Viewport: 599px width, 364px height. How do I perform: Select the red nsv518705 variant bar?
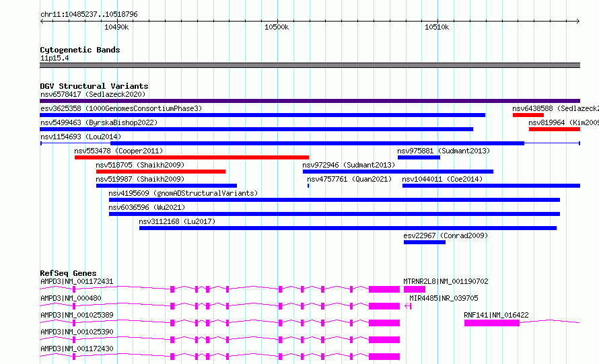tap(161, 172)
